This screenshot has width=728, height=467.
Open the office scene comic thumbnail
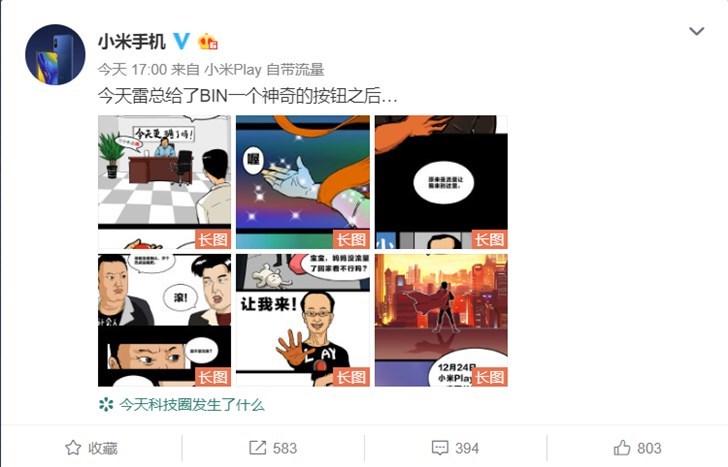pyautogui.click(x=164, y=182)
